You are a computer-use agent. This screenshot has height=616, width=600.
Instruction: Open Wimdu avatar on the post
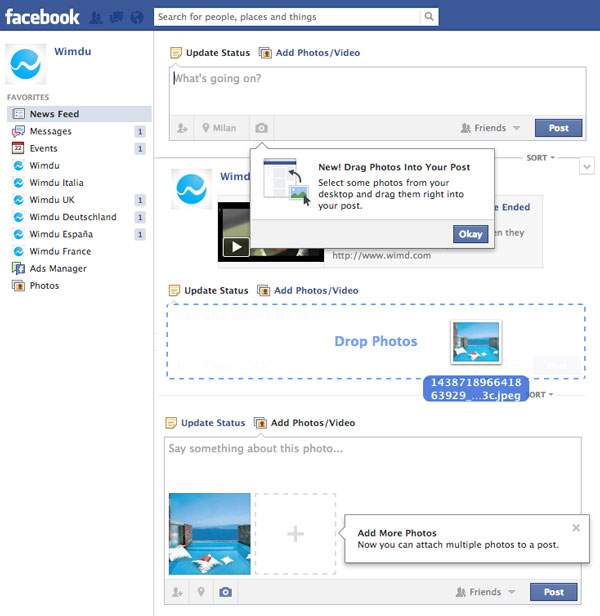coord(191,189)
